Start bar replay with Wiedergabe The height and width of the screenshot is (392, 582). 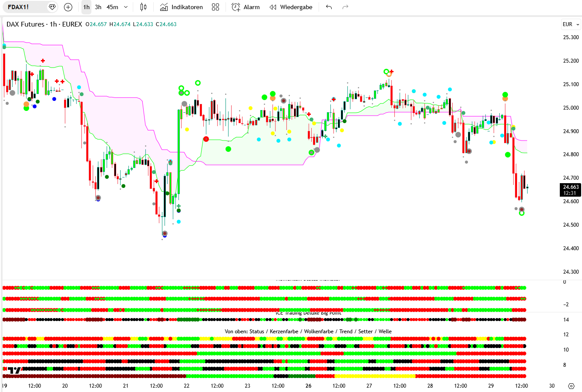coord(291,7)
